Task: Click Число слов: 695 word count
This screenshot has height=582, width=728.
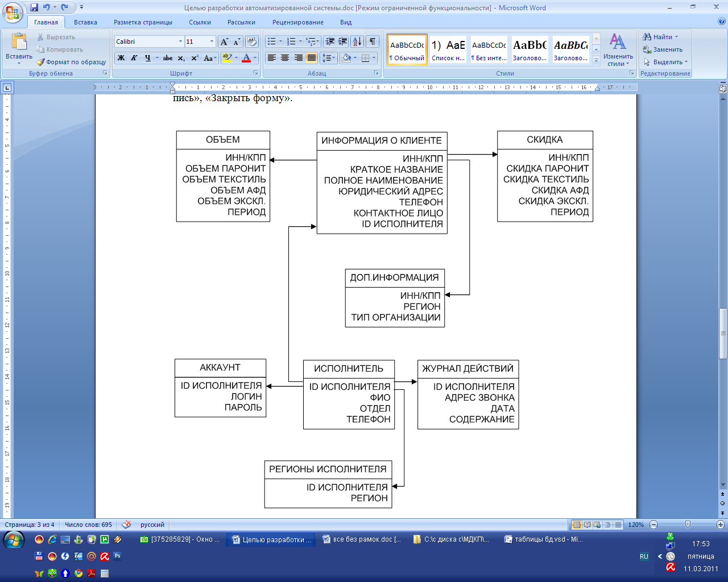Action: click(88, 525)
